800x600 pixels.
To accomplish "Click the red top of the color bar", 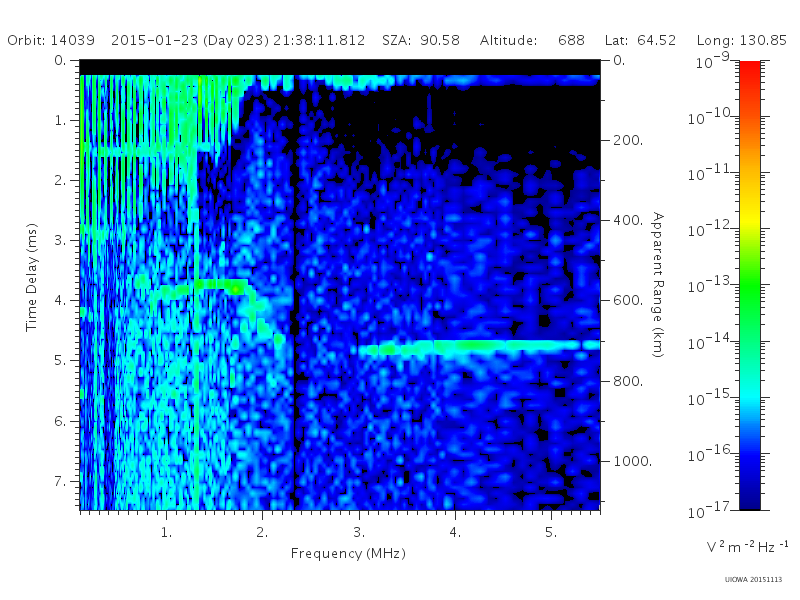I will (x=750, y=71).
